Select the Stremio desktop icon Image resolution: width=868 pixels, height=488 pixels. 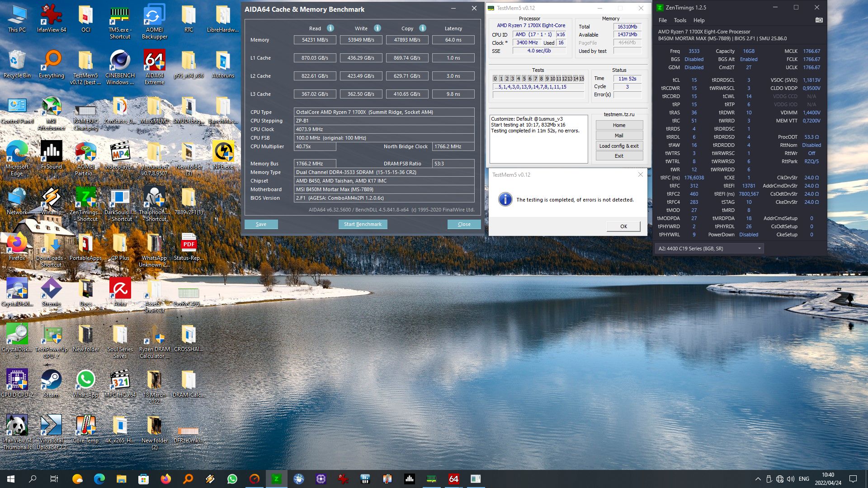click(52, 292)
